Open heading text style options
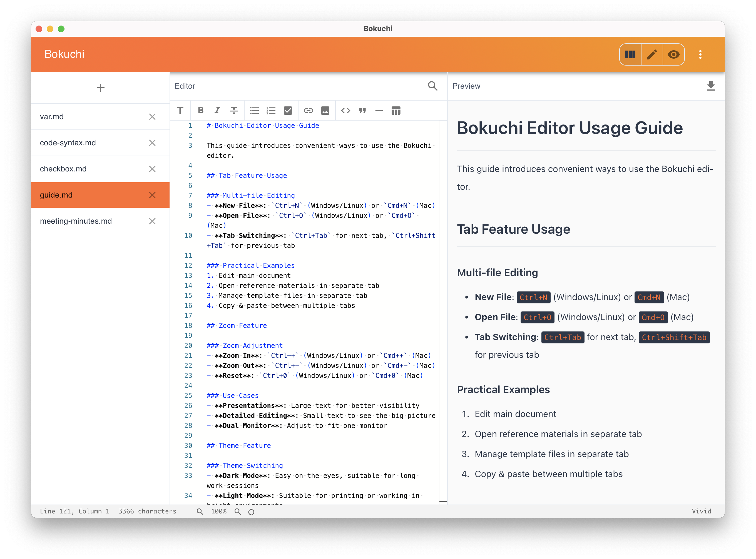This screenshot has height=559, width=756. point(180,110)
